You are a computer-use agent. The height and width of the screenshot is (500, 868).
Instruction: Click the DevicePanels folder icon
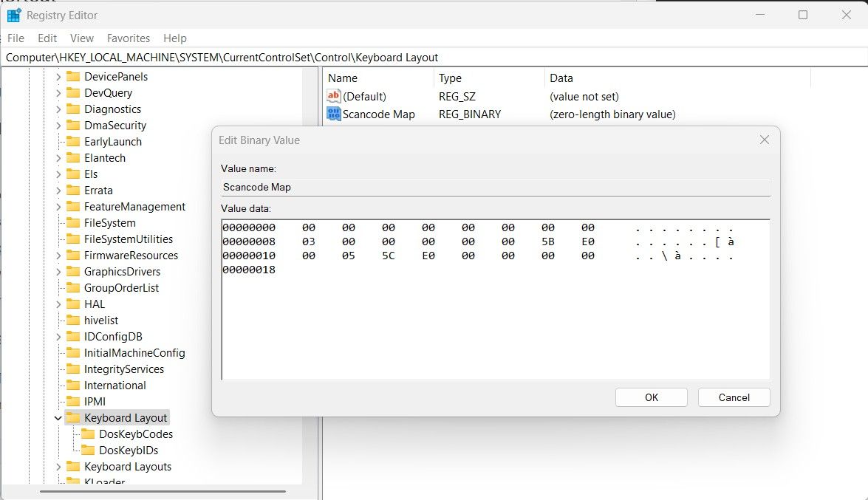(x=73, y=76)
